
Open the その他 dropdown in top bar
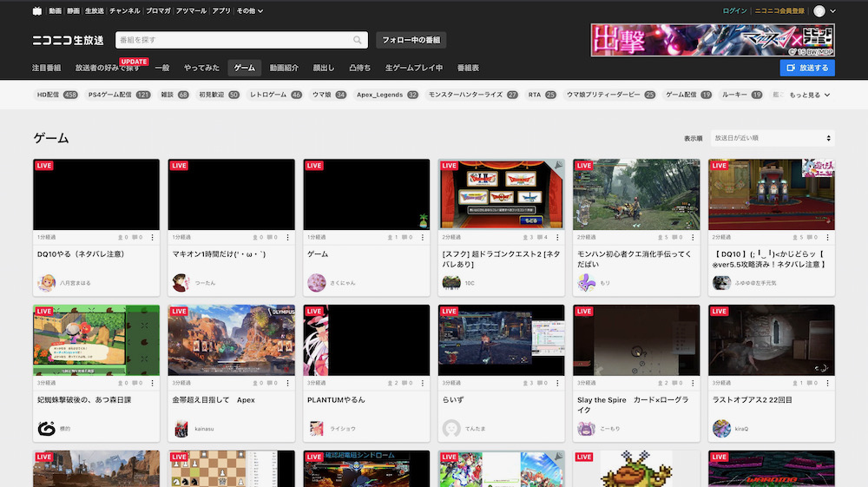250,11
